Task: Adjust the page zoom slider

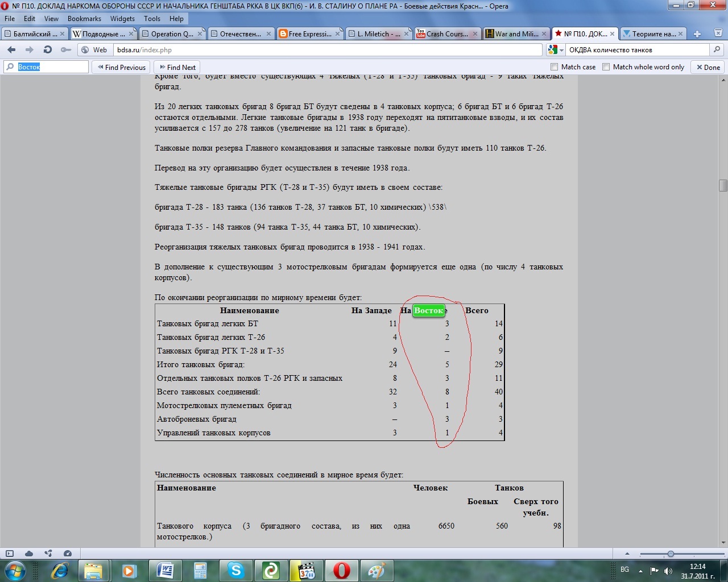Action: tap(671, 554)
